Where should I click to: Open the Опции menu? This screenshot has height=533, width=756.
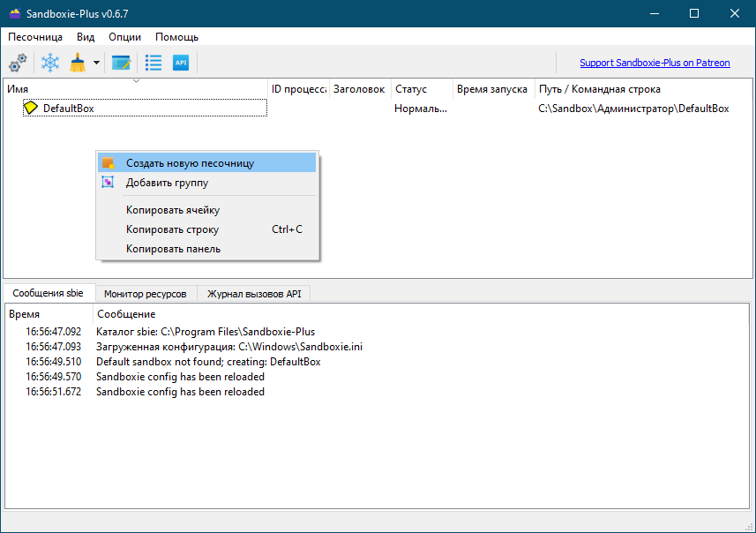[x=125, y=37]
